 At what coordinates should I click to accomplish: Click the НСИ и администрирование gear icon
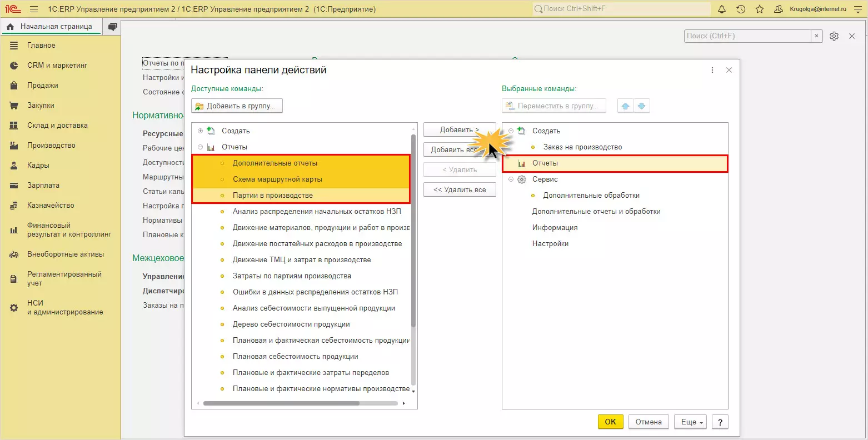[x=14, y=308]
